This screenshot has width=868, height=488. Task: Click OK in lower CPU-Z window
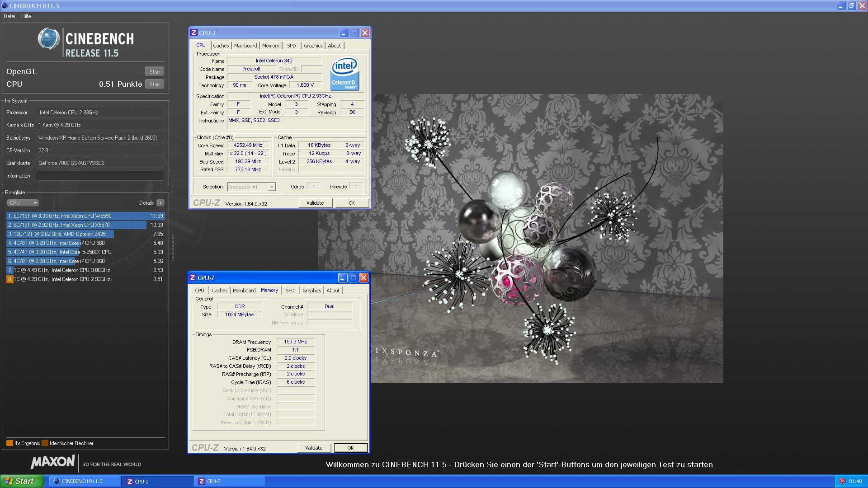(350, 448)
